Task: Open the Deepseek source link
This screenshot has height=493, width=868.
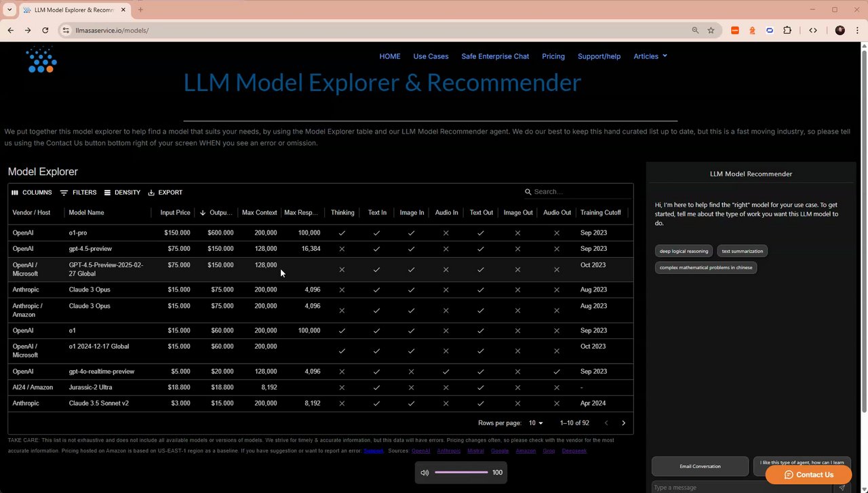Action: 574,451
